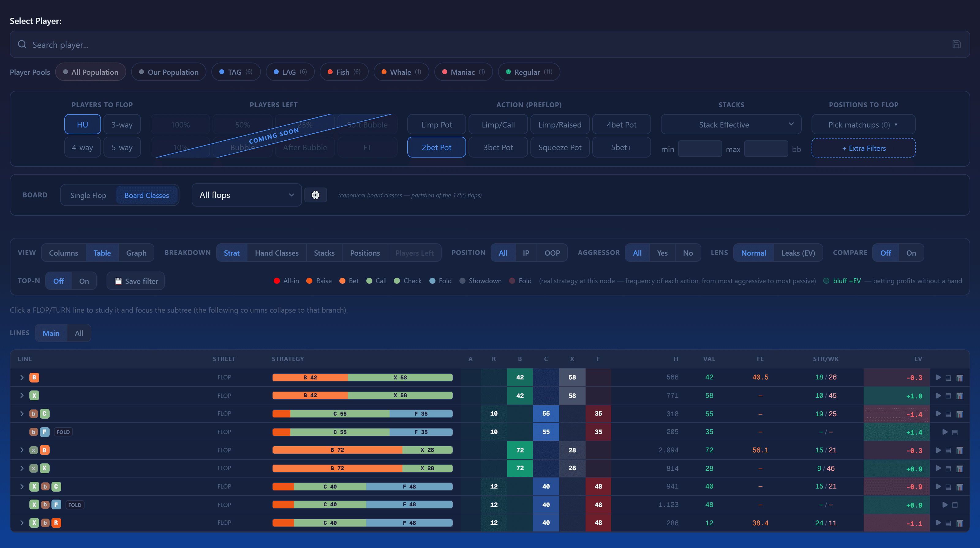Play the X-b-F FOLD line with 1.123 hands

pos(945,504)
